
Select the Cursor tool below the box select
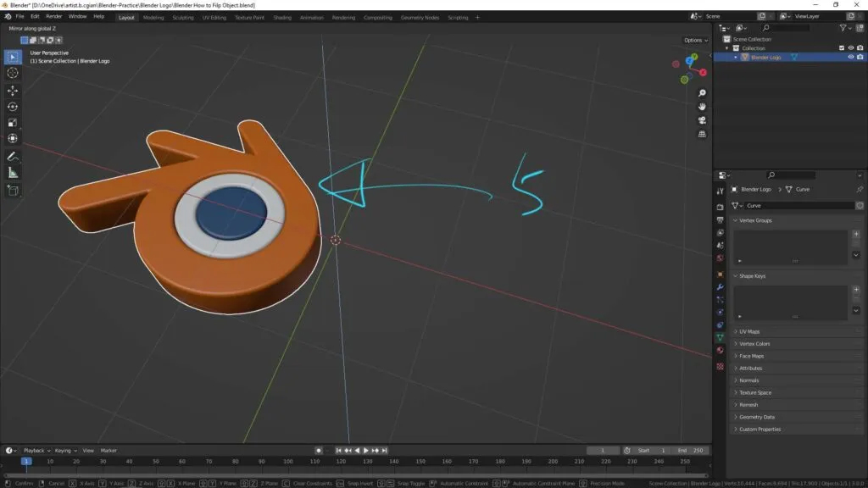point(12,73)
